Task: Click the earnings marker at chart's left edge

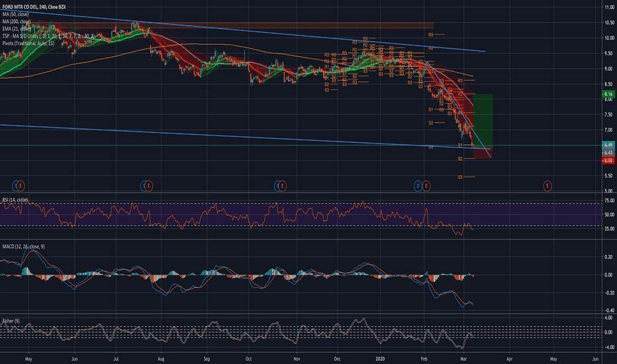Action: coord(21,186)
